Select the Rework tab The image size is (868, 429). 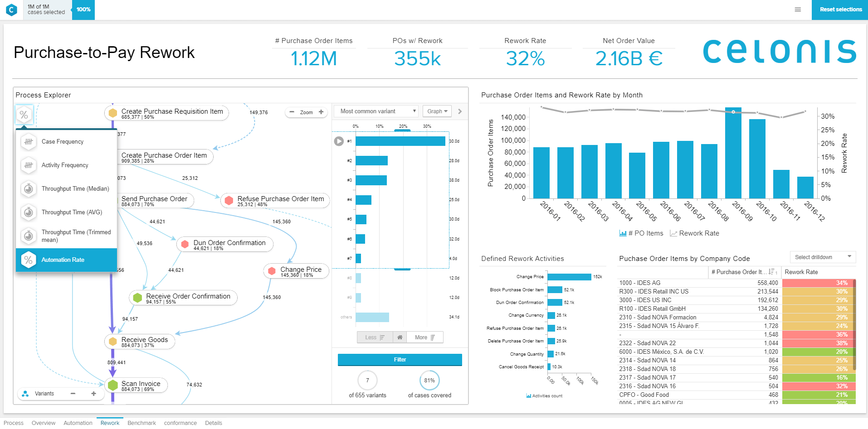click(x=110, y=423)
